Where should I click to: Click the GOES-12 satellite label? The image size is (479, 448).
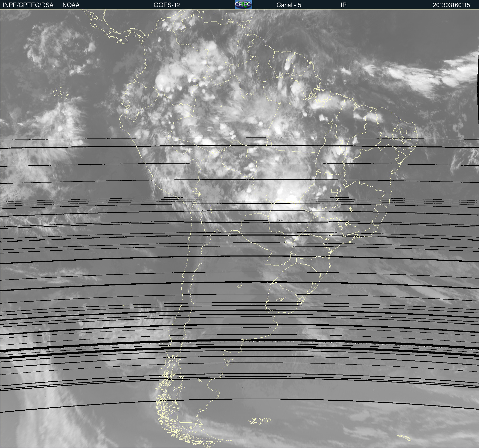pos(167,5)
